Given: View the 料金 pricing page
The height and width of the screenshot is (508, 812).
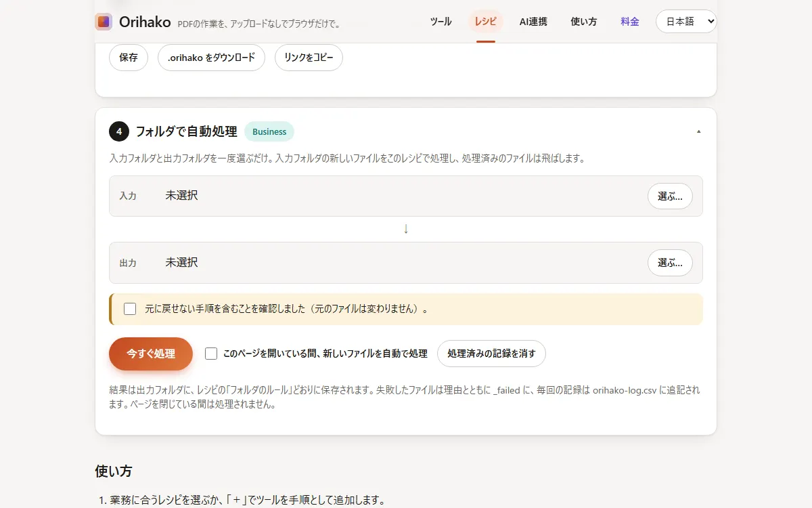Looking at the screenshot, I should click(630, 22).
